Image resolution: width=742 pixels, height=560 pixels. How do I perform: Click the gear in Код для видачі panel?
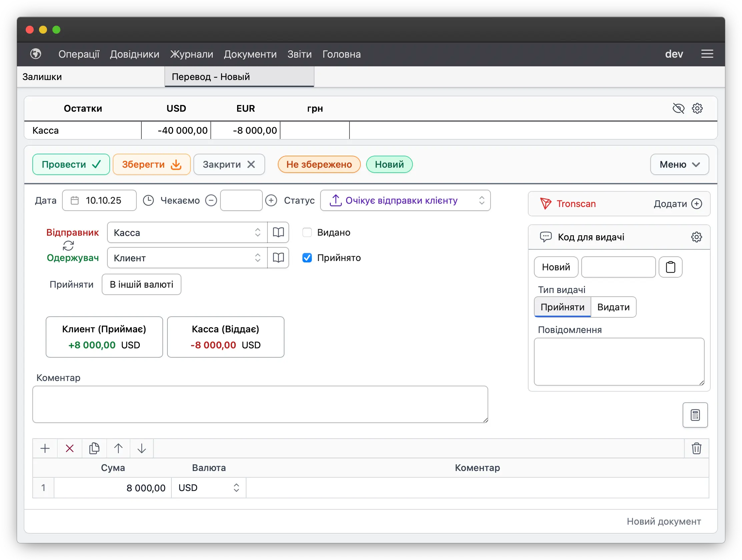click(x=696, y=237)
